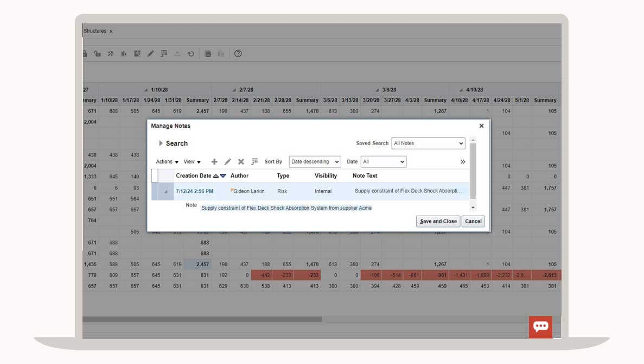
Task: Click the refresh icon in main toolbar
Action: point(191,54)
